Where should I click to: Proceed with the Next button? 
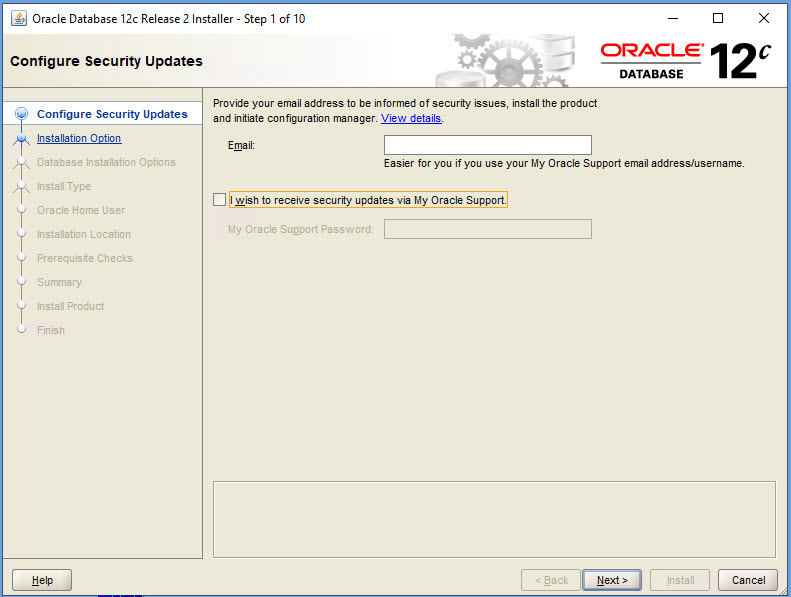[x=612, y=580]
